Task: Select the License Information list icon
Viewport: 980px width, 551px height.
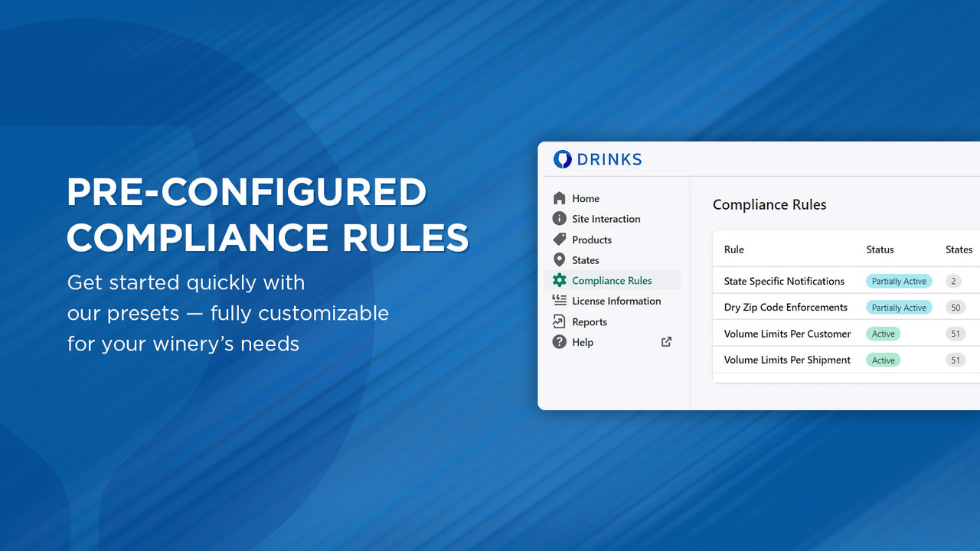Action: click(x=558, y=301)
